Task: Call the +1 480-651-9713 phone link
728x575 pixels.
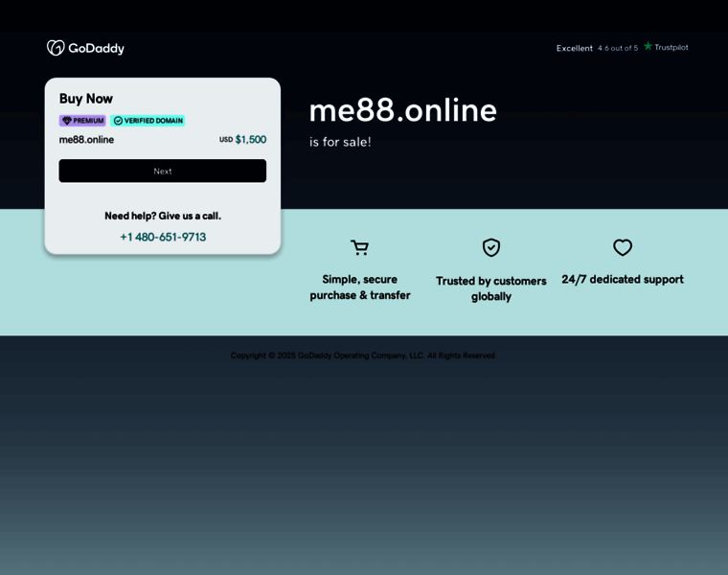Action: pyautogui.click(x=163, y=237)
